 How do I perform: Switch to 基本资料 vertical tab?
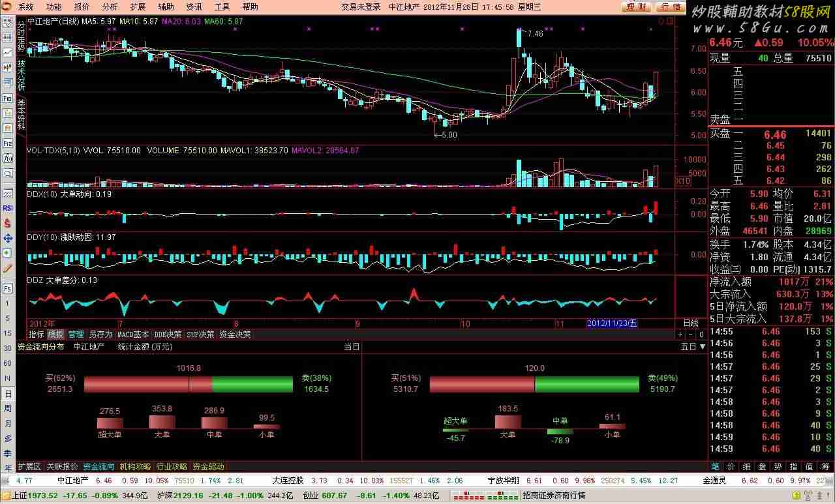(x=21, y=114)
